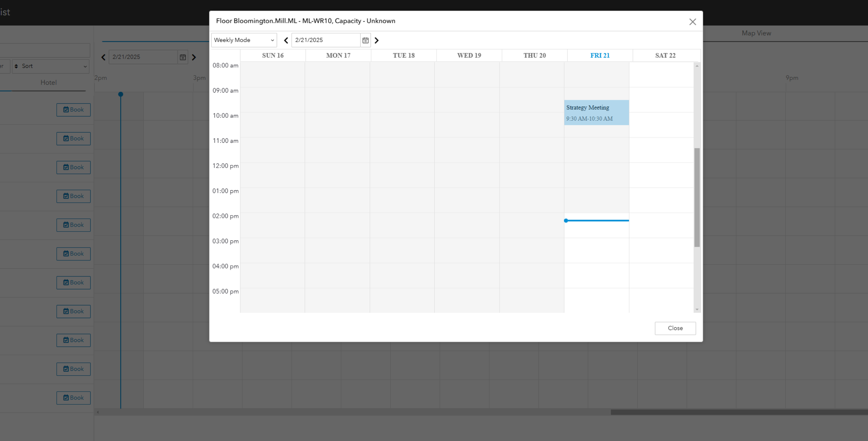
Task: Click background next-day arrow
Action: point(194,57)
